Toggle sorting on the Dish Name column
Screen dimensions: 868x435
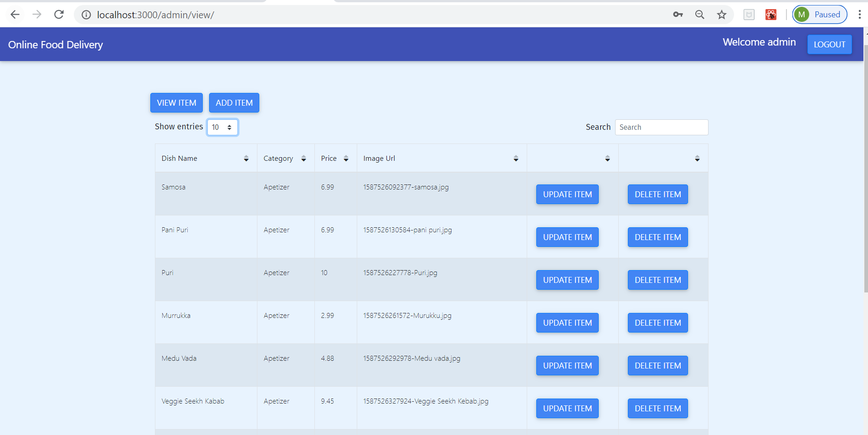(246, 159)
